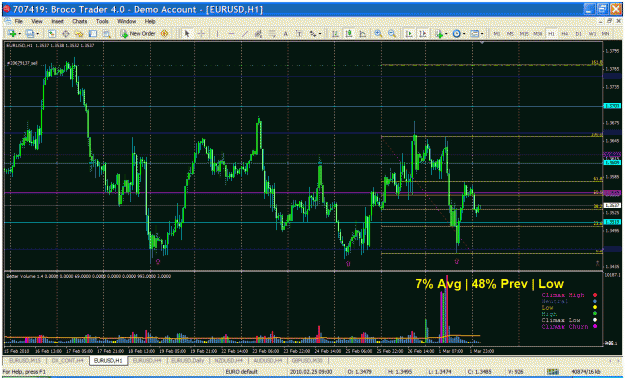Toggle the Chart Shift icon

pos(423,34)
